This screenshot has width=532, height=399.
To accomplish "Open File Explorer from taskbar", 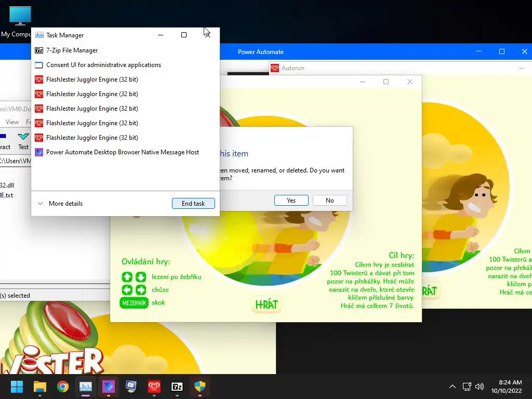I will click(39, 387).
